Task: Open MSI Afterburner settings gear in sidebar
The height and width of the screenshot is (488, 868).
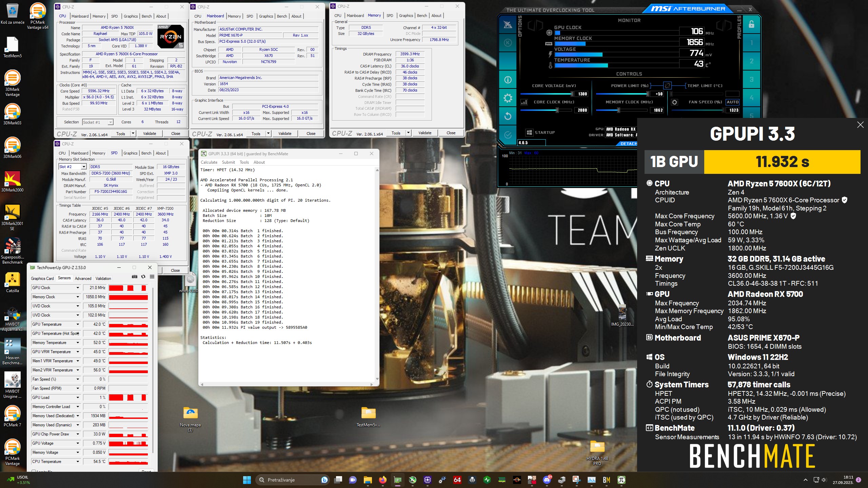Action: (x=508, y=98)
